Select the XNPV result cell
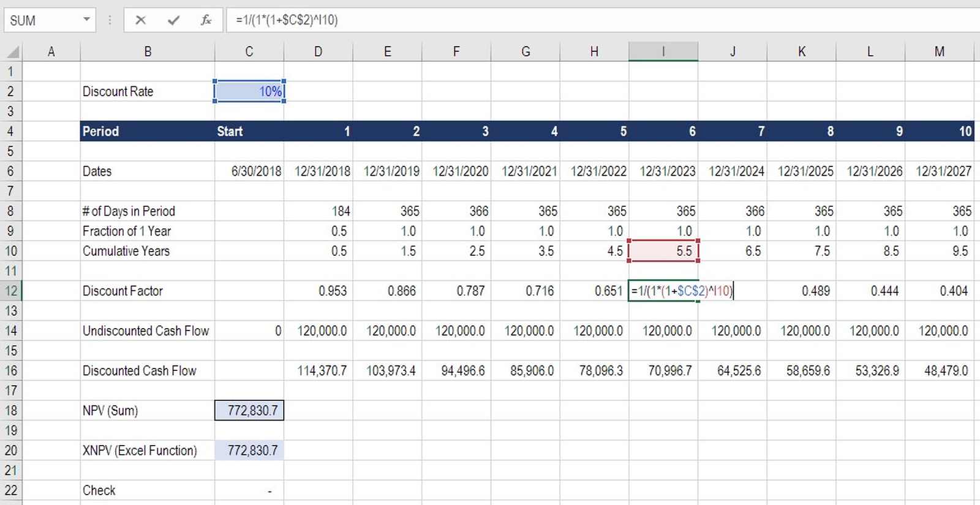Screen dimensions: 980x505 point(249,451)
